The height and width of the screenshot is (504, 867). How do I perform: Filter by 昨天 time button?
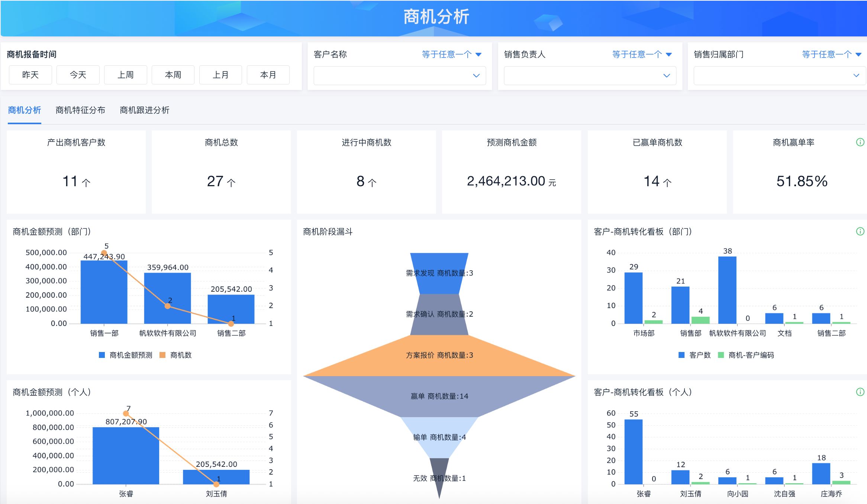pos(30,75)
